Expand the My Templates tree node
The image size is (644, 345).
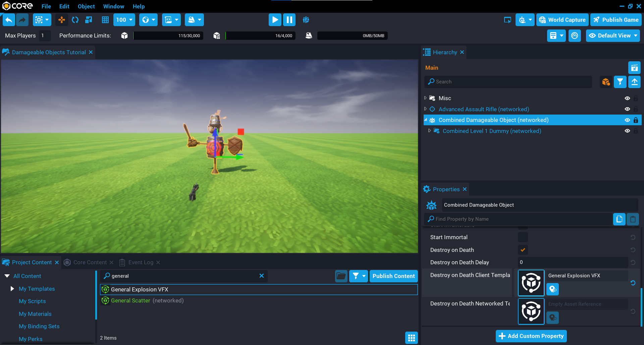[12, 289]
